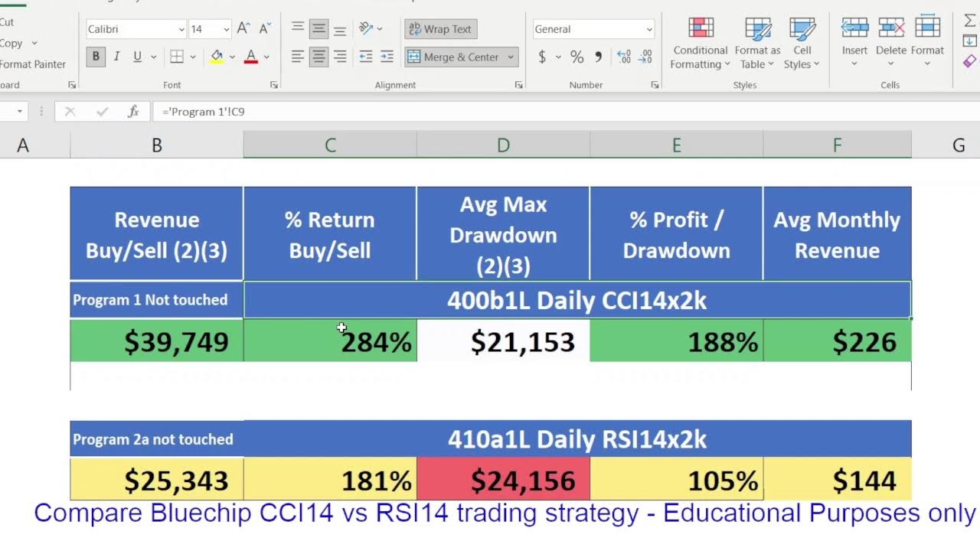Screen dimensions: 980x551
Task: Apply Comma Style format
Action: [x=598, y=57]
